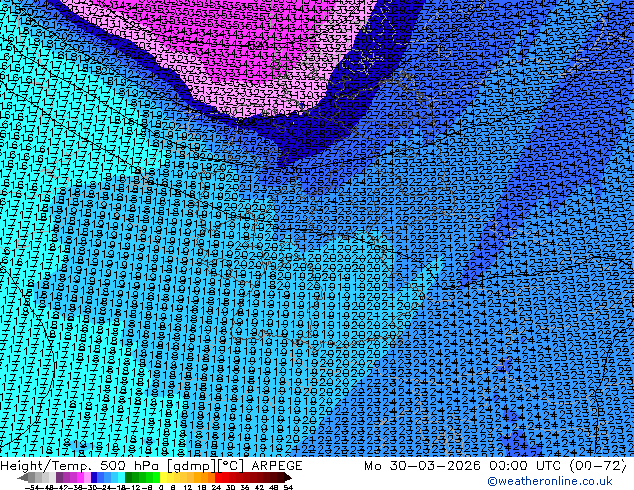Select the dark green -12 legend swatch
The image size is (634, 490).
[x=129, y=477]
